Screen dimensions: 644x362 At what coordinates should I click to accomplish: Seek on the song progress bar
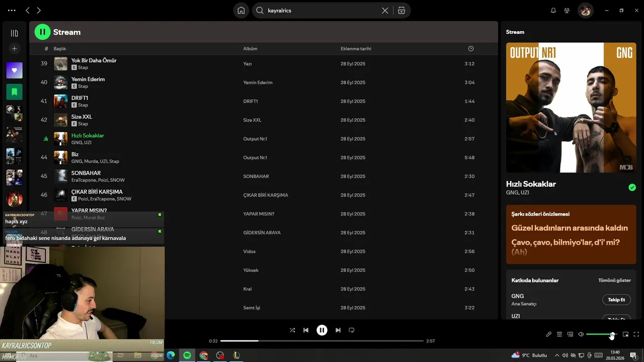322,341
